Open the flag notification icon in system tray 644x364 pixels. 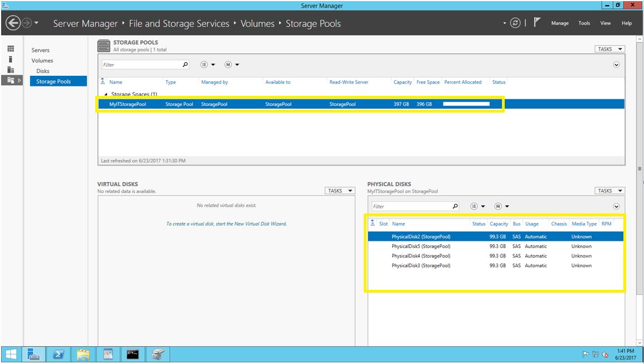coord(585,353)
